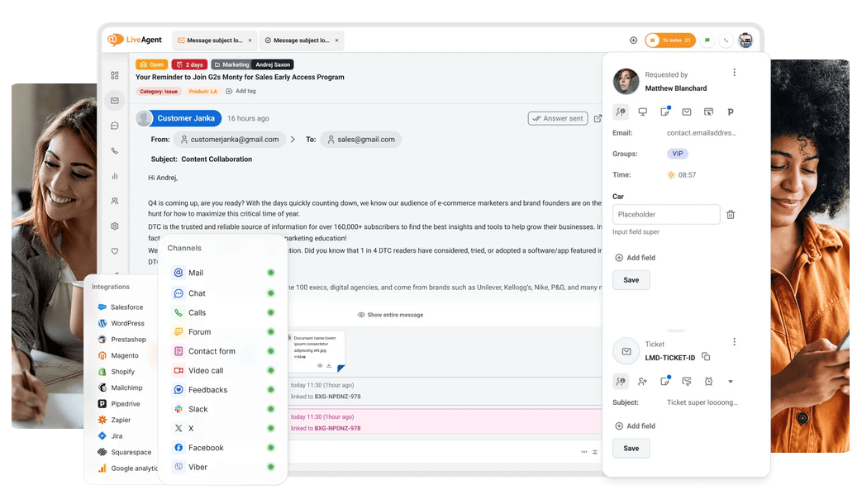Expand message via Show entire message
Screen dimensions: 862x504
pyautogui.click(x=390, y=315)
